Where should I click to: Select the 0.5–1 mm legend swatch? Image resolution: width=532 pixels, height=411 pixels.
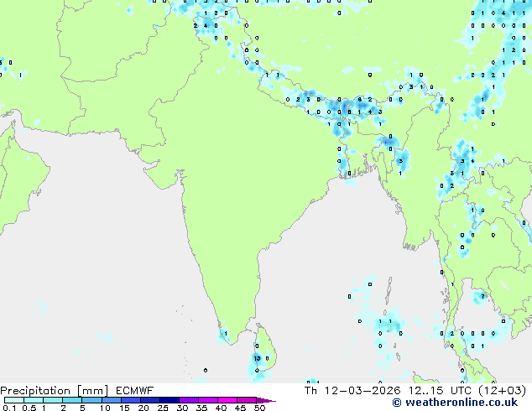pyautogui.click(x=34, y=400)
